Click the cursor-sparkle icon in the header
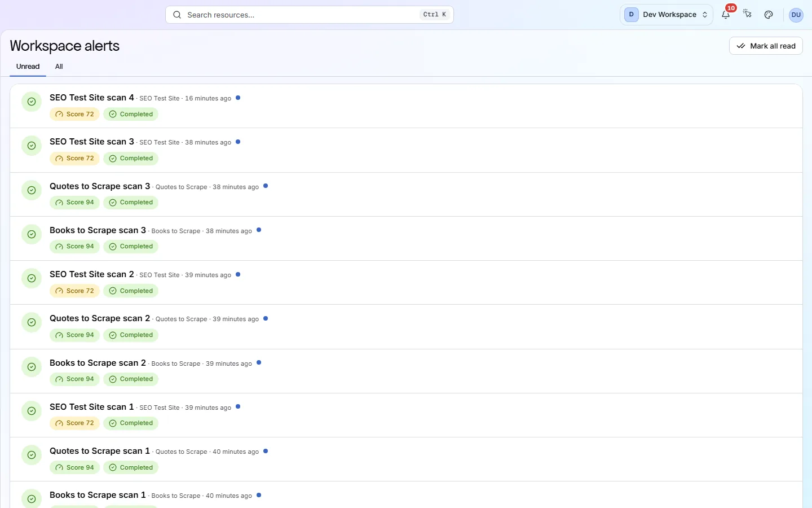 (747, 14)
